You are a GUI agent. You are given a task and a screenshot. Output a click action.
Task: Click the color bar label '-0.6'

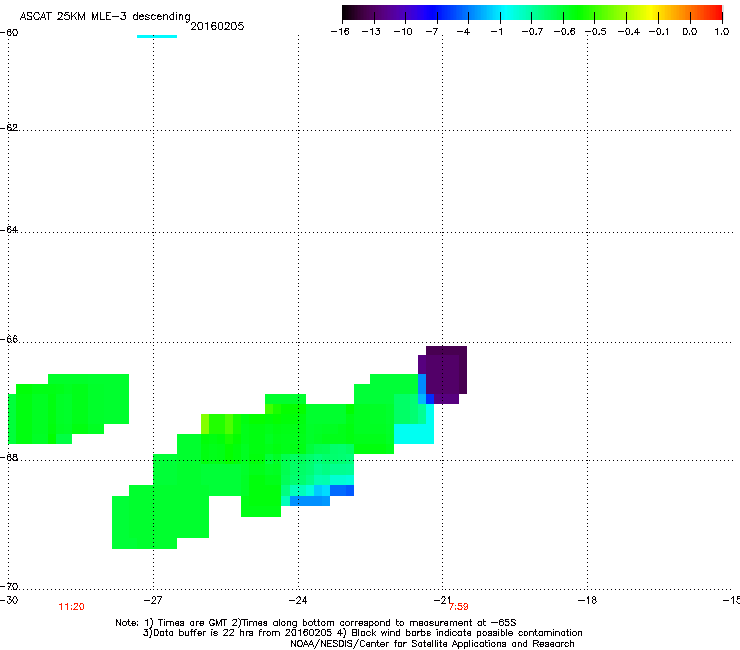pyautogui.click(x=564, y=32)
